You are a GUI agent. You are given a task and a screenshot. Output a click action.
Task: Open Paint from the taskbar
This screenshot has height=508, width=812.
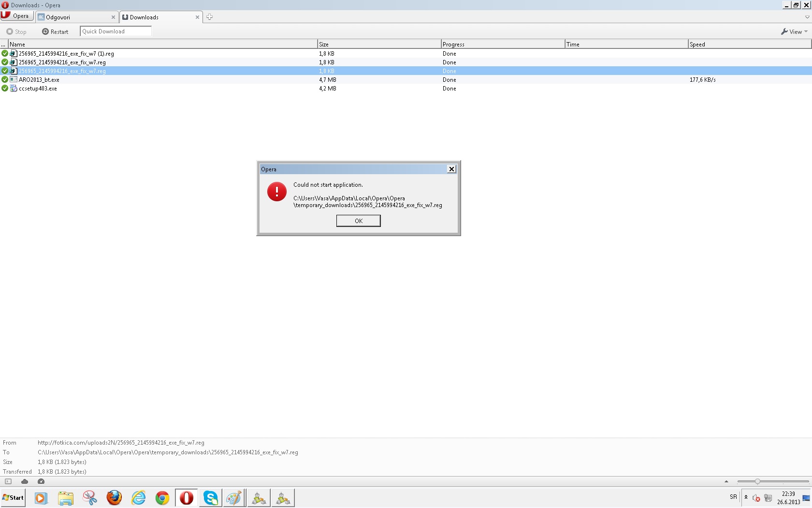[x=234, y=498]
